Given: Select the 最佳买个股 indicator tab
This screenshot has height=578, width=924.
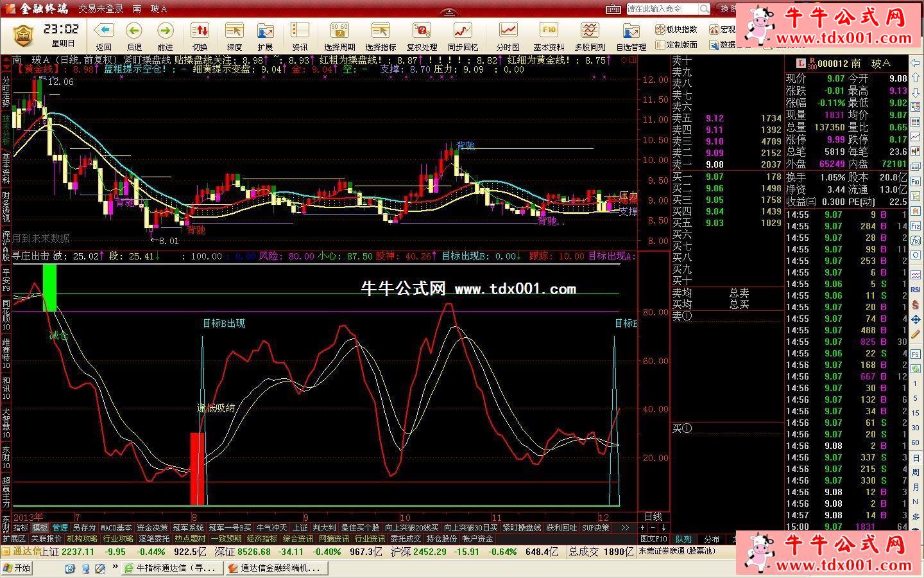Looking at the screenshot, I should click(x=360, y=527).
